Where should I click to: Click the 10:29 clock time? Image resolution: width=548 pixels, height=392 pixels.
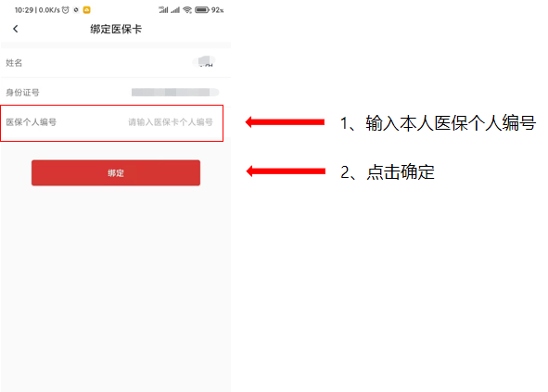24,10
